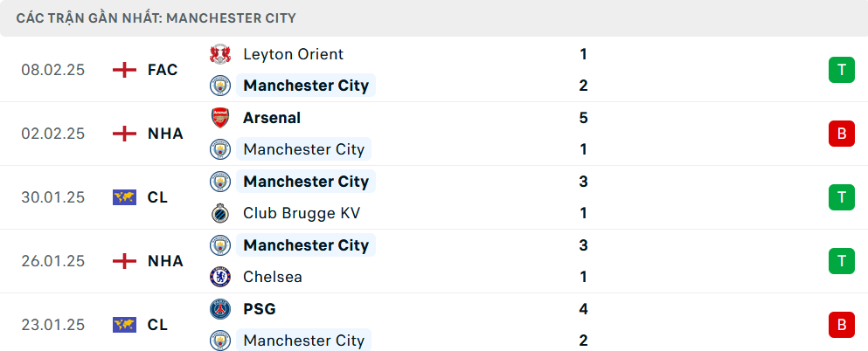868x351 pixels.
Task: Click the Club Brugge KV crest
Action: point(219,213)
